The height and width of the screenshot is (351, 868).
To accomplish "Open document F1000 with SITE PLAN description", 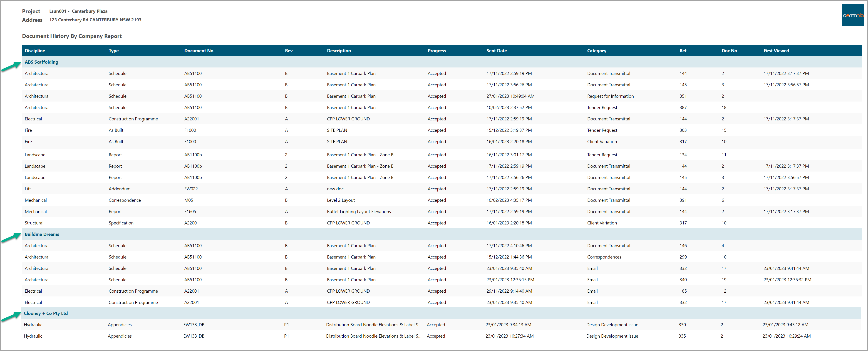I will point(190,130).
